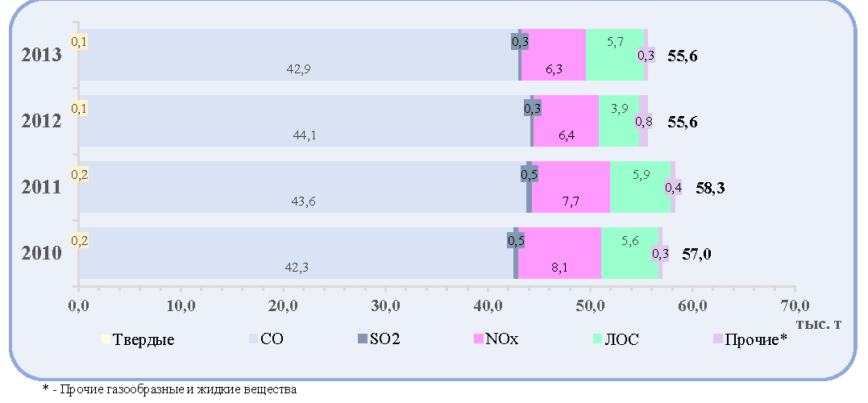
Task: Click the 2013 total label 55,6
Action: 683,56
